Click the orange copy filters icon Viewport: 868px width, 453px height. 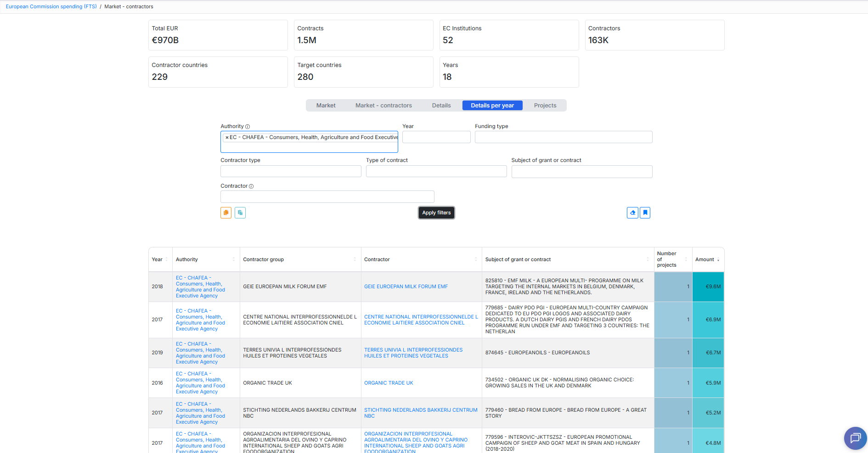[x=226, y=213]
